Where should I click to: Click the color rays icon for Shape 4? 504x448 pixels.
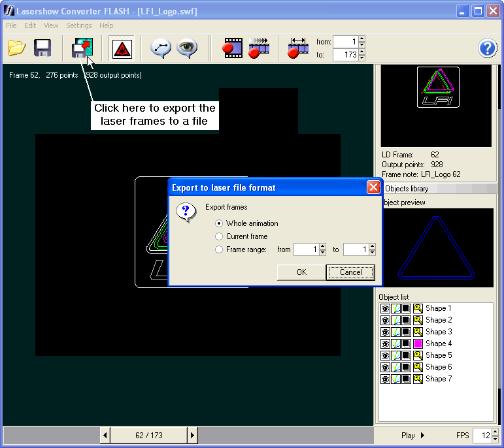tap(395, 344)
